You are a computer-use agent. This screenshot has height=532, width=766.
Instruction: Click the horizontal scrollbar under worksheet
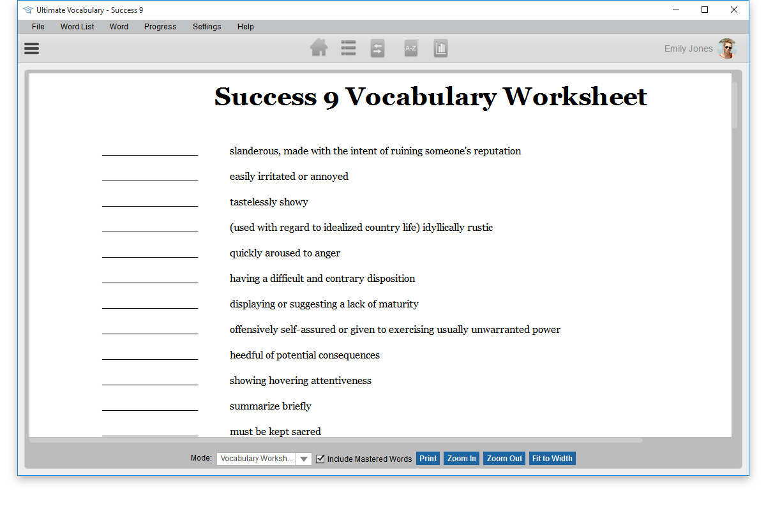coord(336,440)
